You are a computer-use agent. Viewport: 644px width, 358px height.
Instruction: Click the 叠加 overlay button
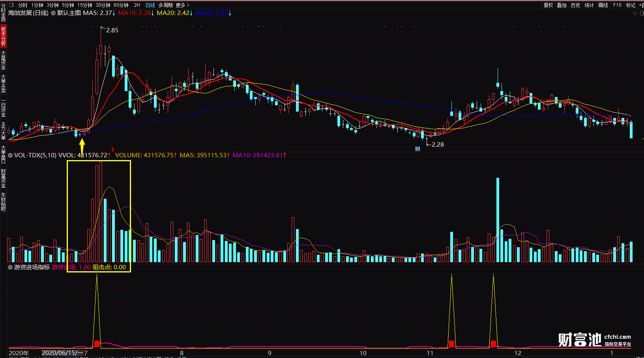coord(562,5)
